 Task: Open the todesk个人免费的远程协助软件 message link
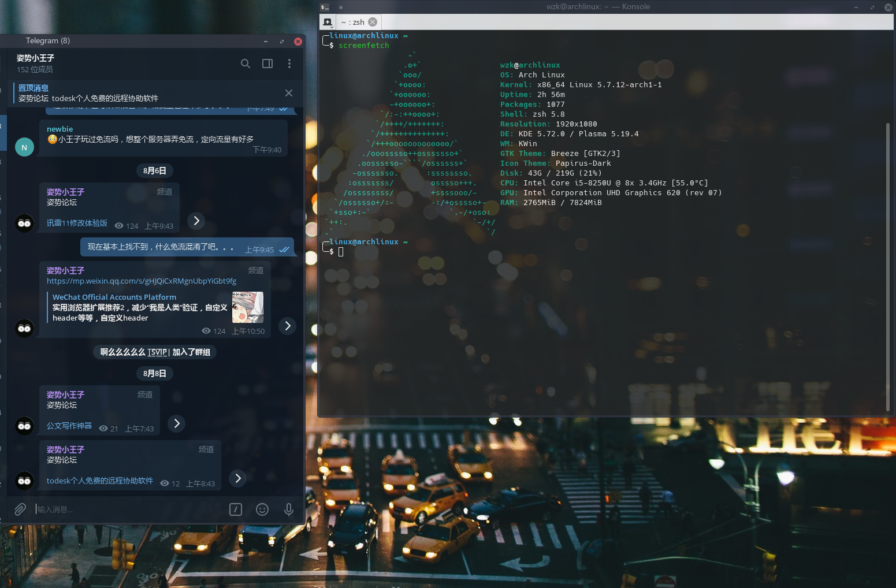pyautogui.click(x=100, y=481)
